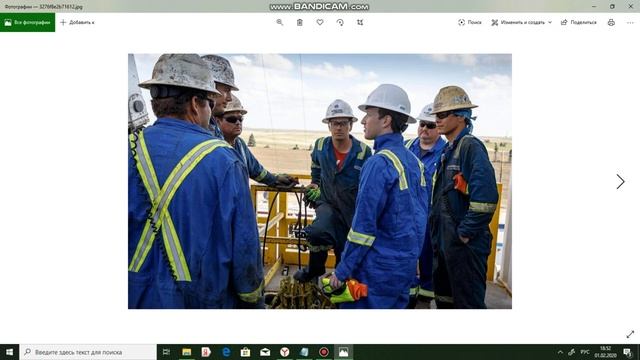
Task: Open Microsoft Edge from the taskbar
Action: click(x=226, y=352)
